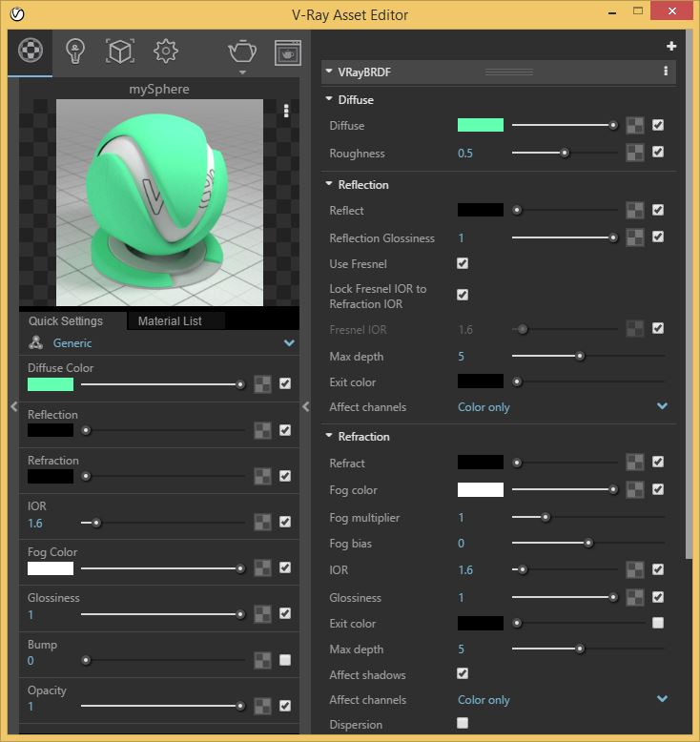Click the Fog color white swatch in Refraction
700x742 pixels.
[481, 490]
